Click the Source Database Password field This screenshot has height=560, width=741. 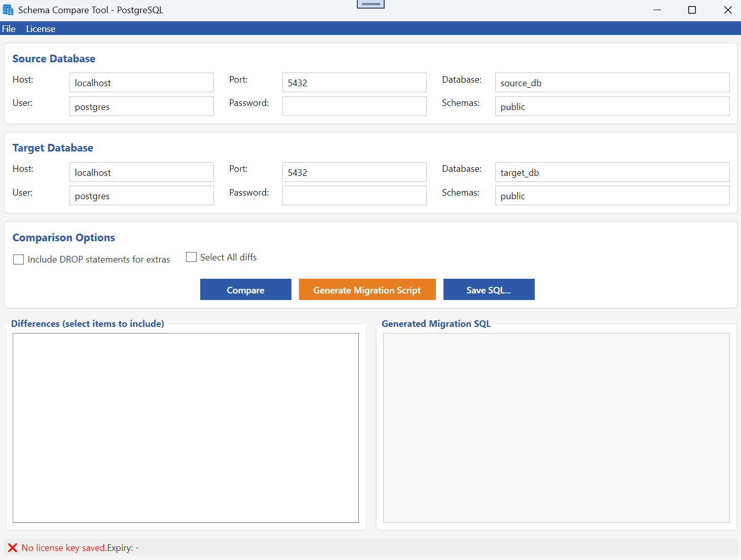(x=354, y=106)
